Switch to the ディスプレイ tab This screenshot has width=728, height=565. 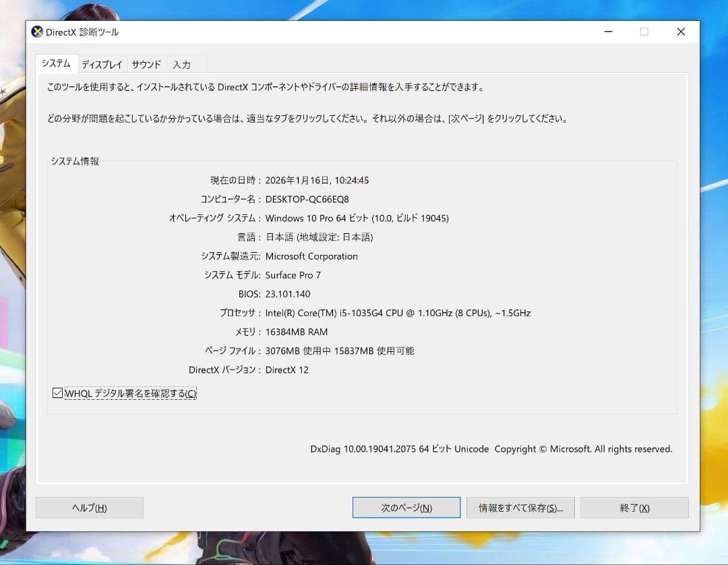tap(102, 64)
